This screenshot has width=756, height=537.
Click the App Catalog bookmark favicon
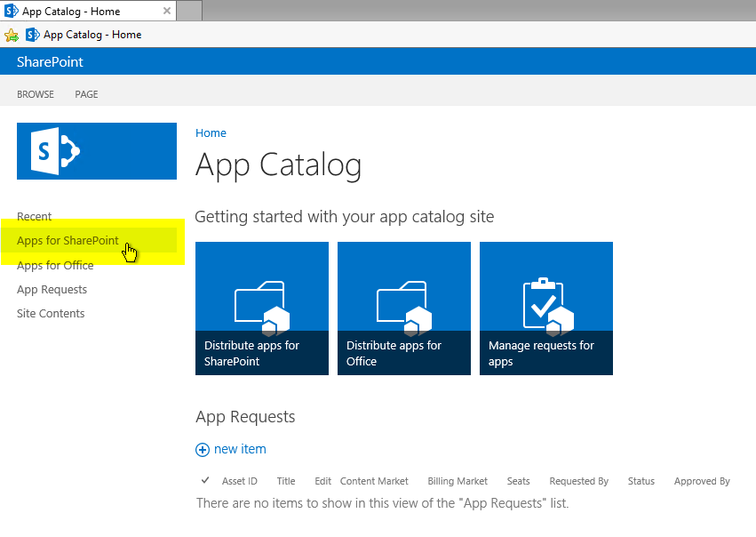point(33,36)
